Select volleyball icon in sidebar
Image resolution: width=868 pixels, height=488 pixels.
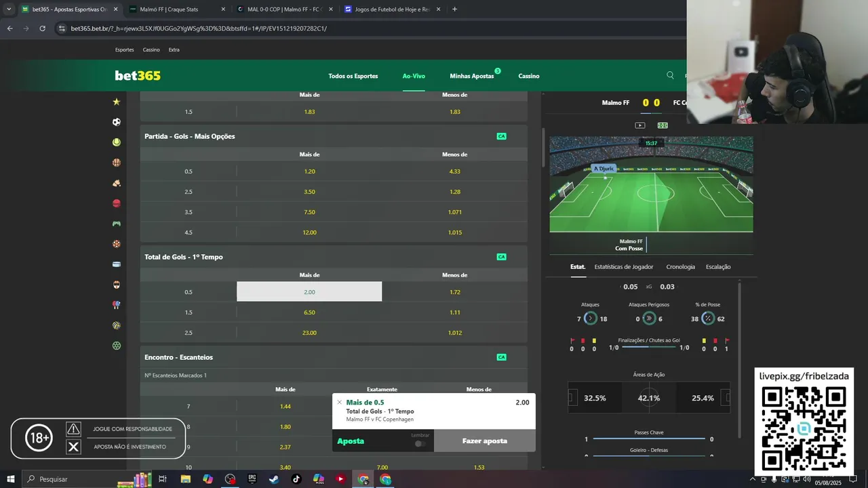tap(117, 325)
